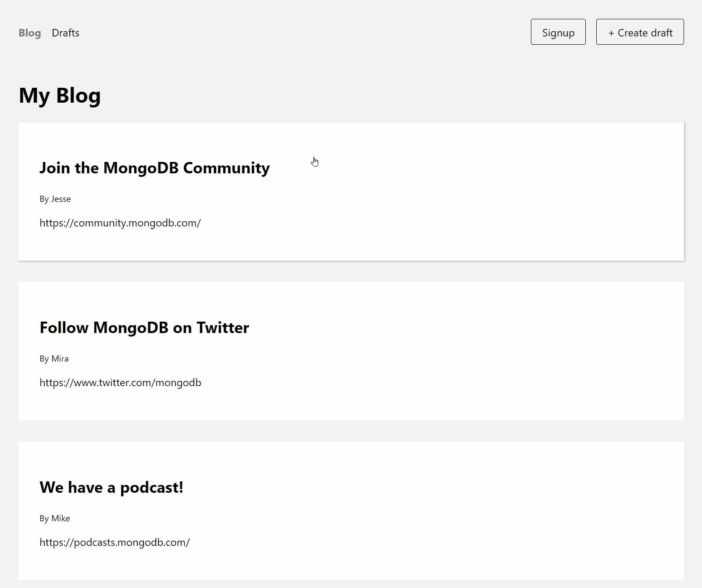Select the My Blog page heading

[60, 96]
